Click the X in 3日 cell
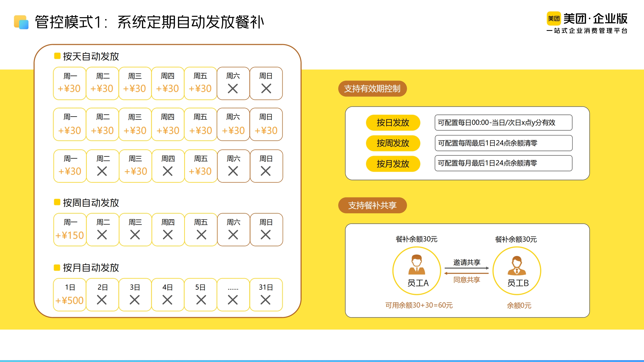644x362 pixels. pyautogui.click(x=135, y=300)
